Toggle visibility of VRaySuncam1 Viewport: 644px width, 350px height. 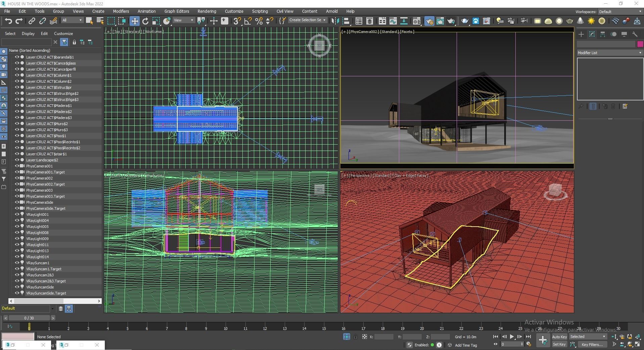tap(17, 263)
